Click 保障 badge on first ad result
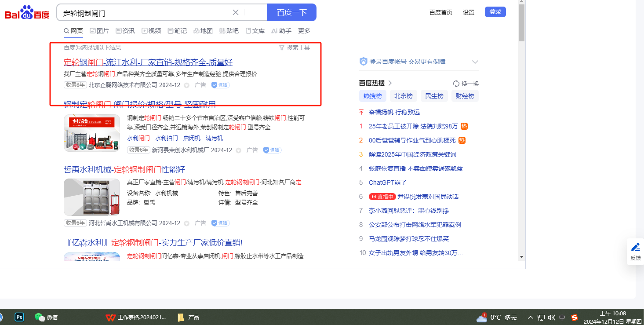 coord(221,85)
